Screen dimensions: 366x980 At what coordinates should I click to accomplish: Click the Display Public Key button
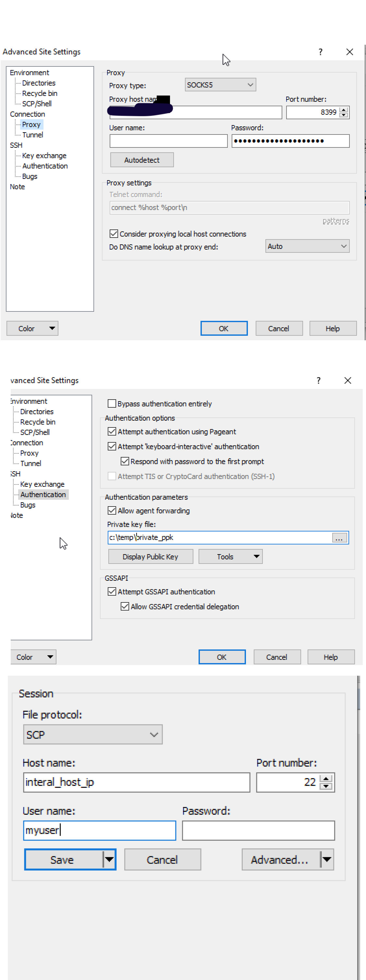[x=151, y=556]
